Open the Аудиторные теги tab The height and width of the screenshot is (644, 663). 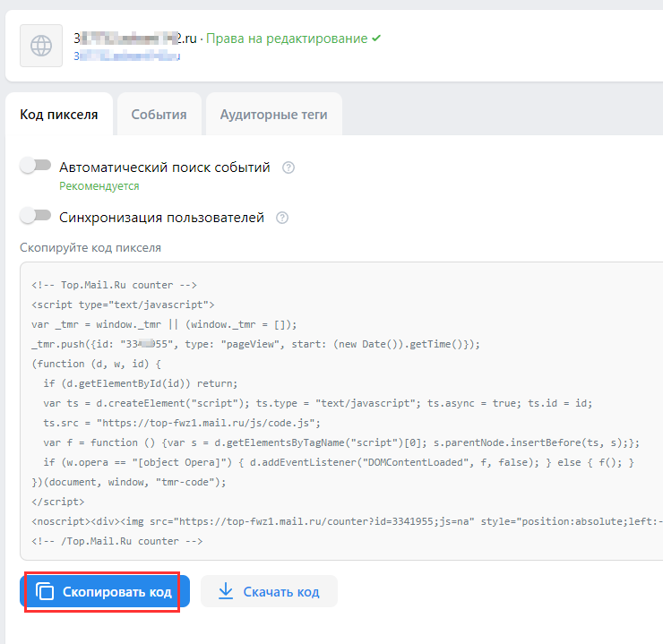click(273, 115)
